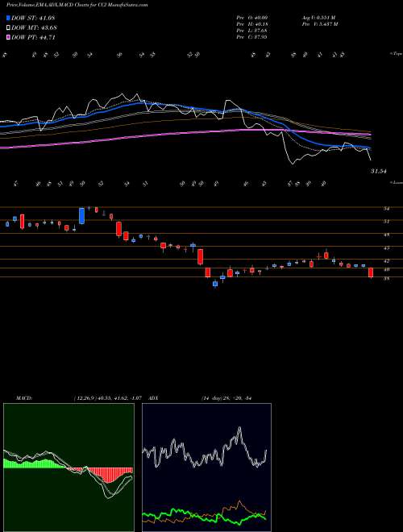Click the lowest blue candlestick below the 38 line
Viewport: 403px width, 532px height.
(215, 284)
